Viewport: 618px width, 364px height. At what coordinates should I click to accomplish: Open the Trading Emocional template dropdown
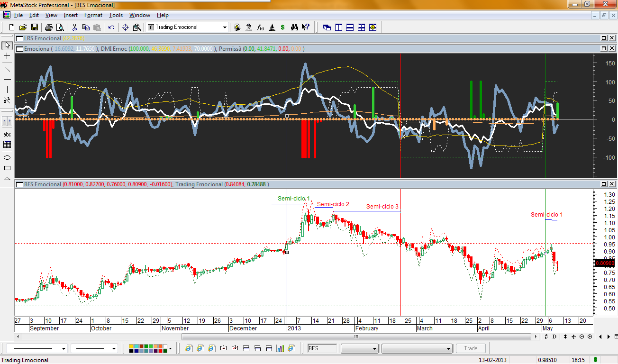coord(225,27)
